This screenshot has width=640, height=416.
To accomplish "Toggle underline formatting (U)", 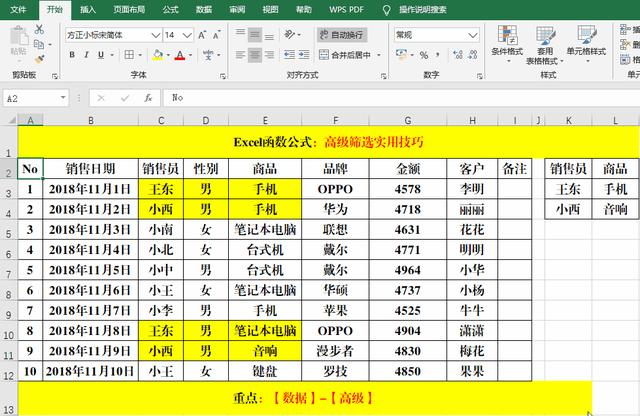I will (101, 55).
